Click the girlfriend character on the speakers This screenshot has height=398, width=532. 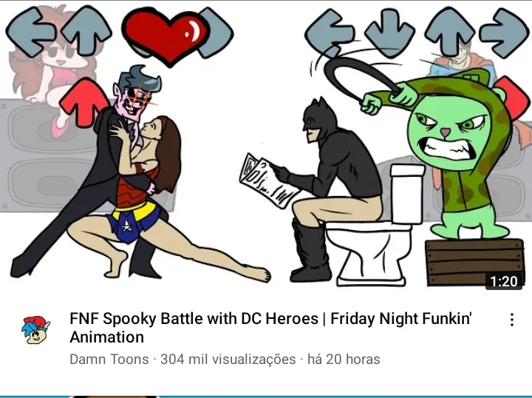click(51, 68)
